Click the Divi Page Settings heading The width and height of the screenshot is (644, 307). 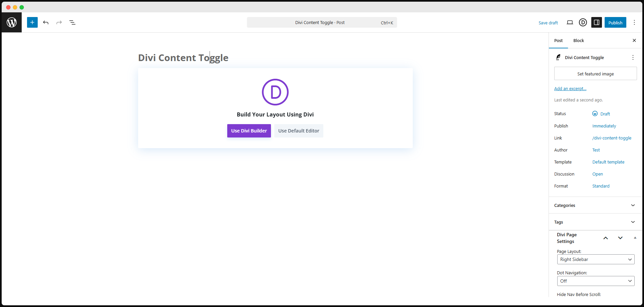click(567, 238)
